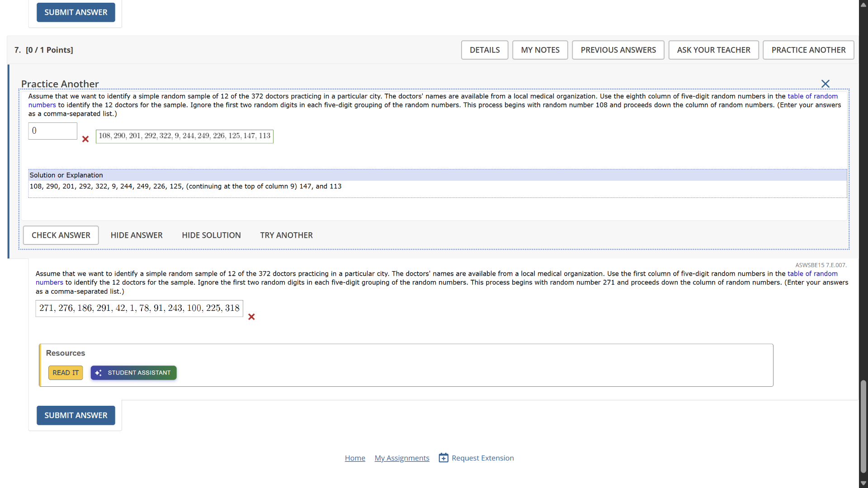Select the Student Assistant resource
Image resolution: width=868 pixels, height=488 pixels.
click(x=133, y=373)
